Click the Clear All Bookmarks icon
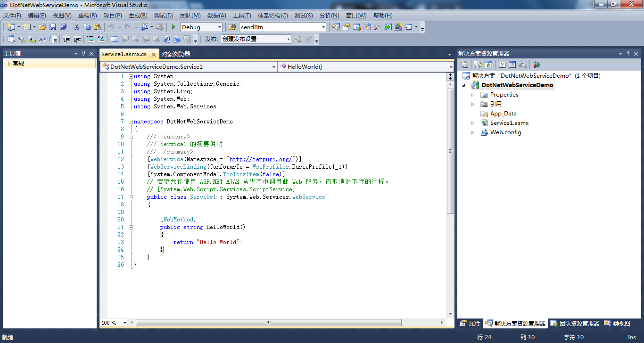 click(188, 39)
